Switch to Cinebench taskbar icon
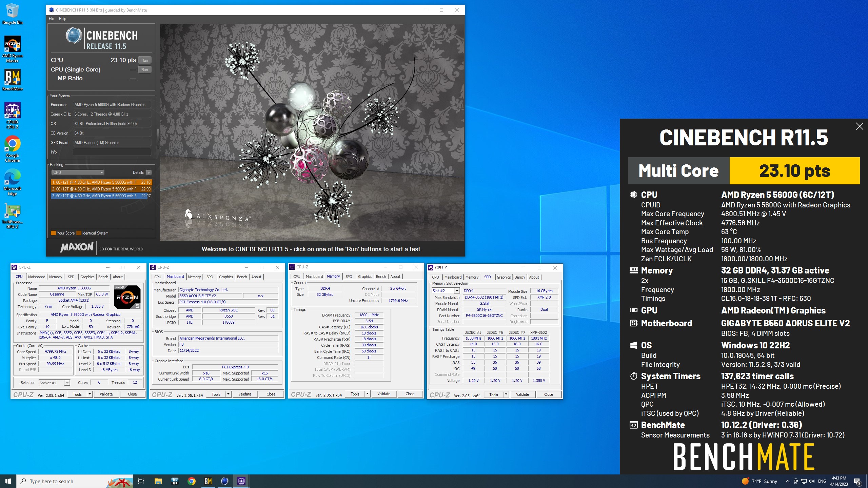The image size is (868, 488). (224, 481)
